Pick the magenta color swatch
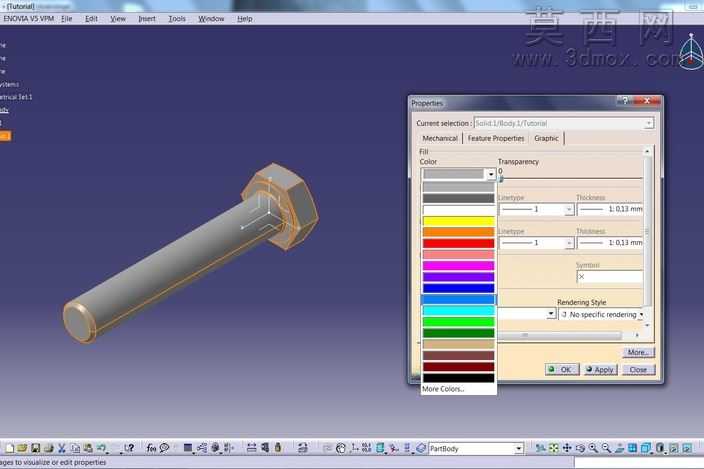The height and width of the screenshot is (469, 704). click(x=458, y=266)
